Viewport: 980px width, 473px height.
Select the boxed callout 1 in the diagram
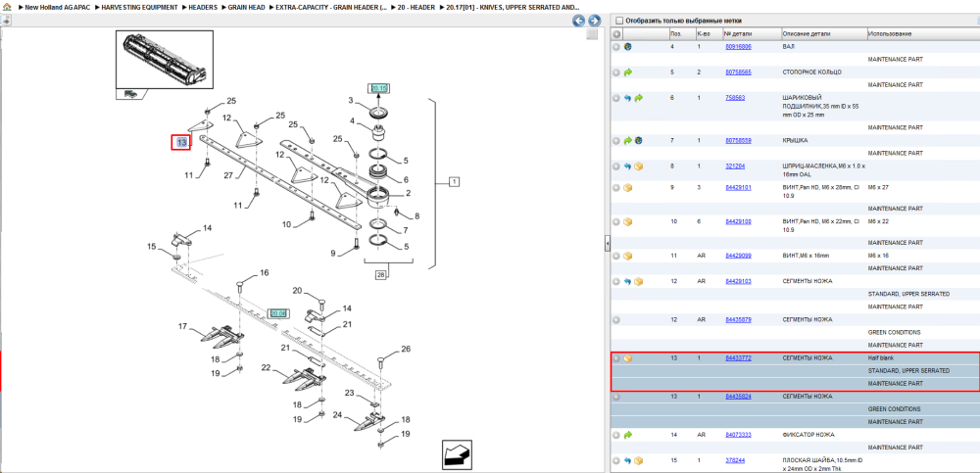(455, 182)
